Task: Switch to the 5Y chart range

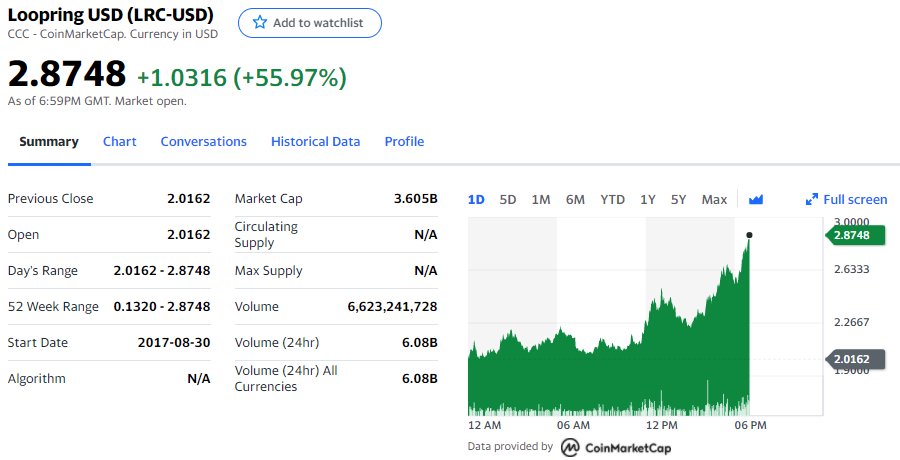Action: 678,199
